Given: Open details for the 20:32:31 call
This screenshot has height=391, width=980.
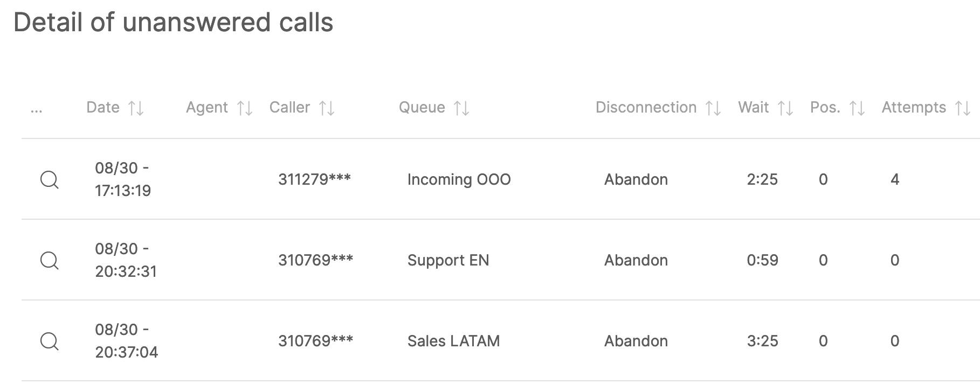Looking at the screenshot, I should click(50, 260).
